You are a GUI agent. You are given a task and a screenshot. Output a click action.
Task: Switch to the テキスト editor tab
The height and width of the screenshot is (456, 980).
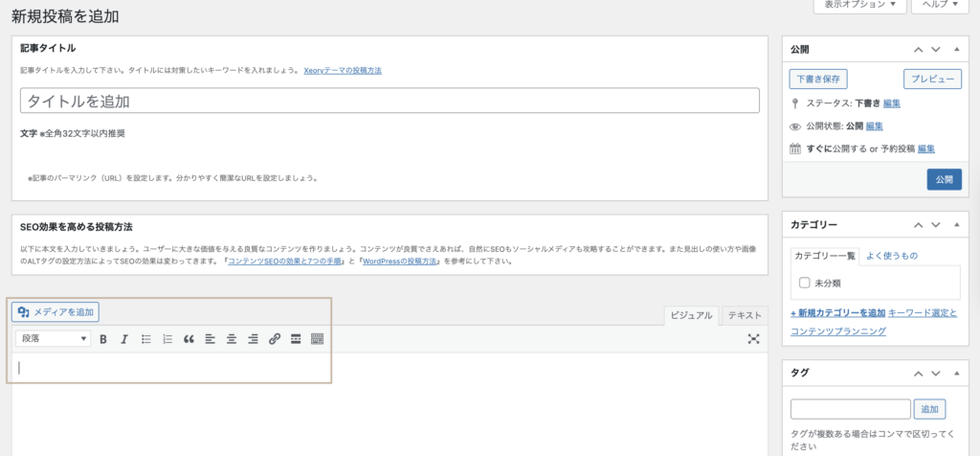click(x=745, y=315)
